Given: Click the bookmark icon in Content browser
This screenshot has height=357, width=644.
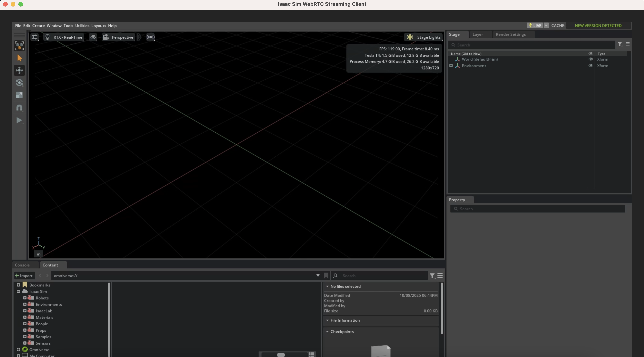Looking at the screenshot, I should pos(326,275).
